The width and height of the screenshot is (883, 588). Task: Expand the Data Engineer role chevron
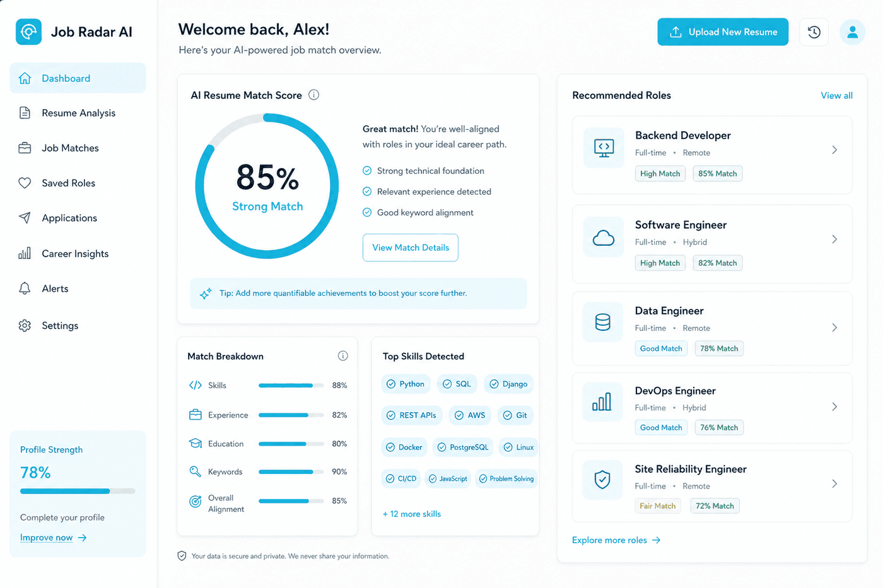[834, 328]
